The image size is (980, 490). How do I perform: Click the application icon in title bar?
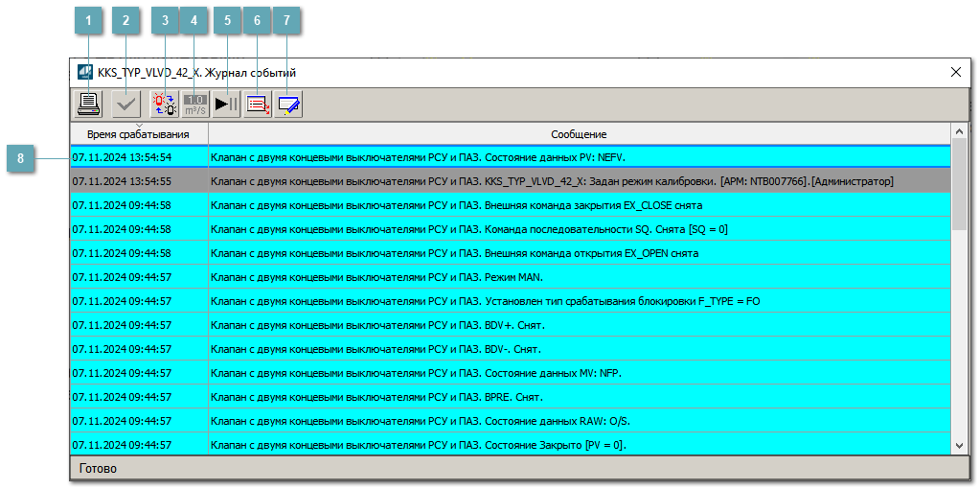[85, 72]
